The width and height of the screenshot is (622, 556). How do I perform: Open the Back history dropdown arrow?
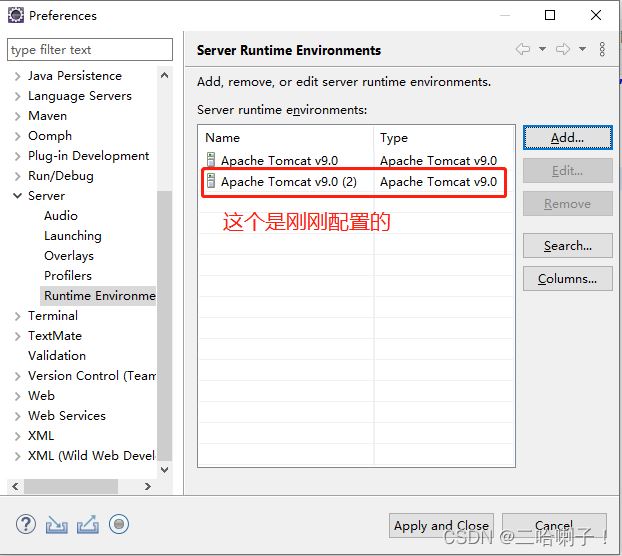(542, 49)
